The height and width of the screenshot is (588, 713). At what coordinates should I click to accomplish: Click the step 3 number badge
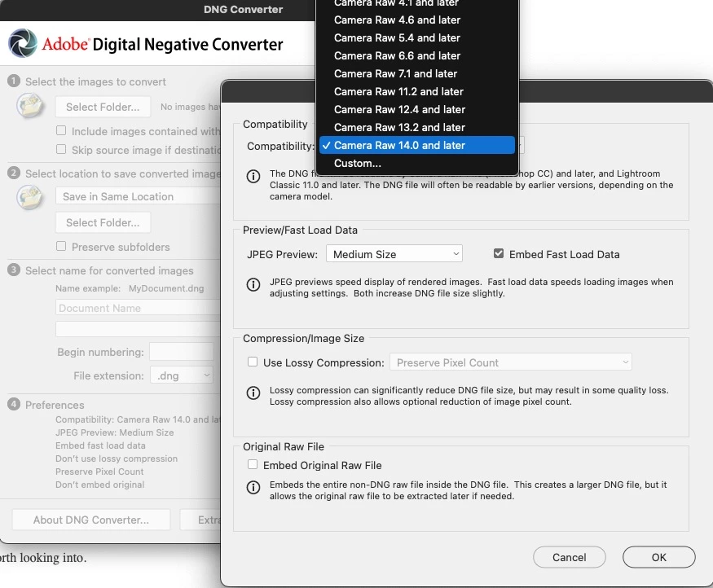coord(14,270)
